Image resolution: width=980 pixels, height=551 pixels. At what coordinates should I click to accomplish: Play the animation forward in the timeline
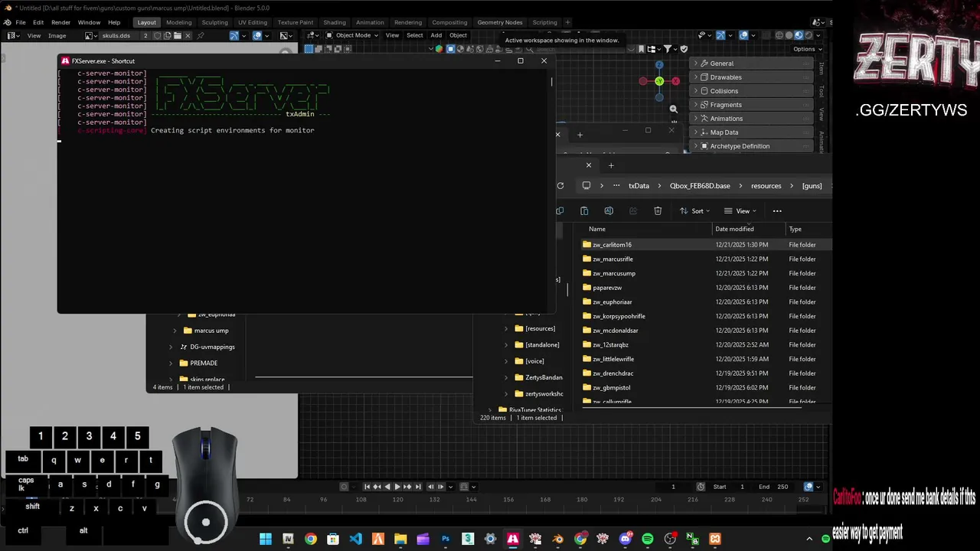pyautogui.click(x=397, y=487)
